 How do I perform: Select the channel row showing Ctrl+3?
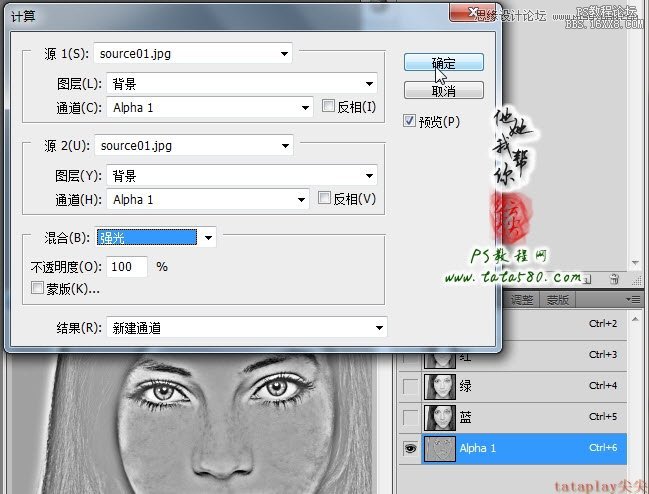pos(512,356)
